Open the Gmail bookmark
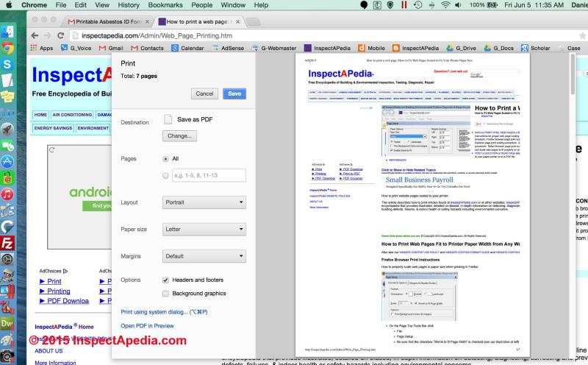The width and height of the screenshot is (588, 365). [111, 48]
